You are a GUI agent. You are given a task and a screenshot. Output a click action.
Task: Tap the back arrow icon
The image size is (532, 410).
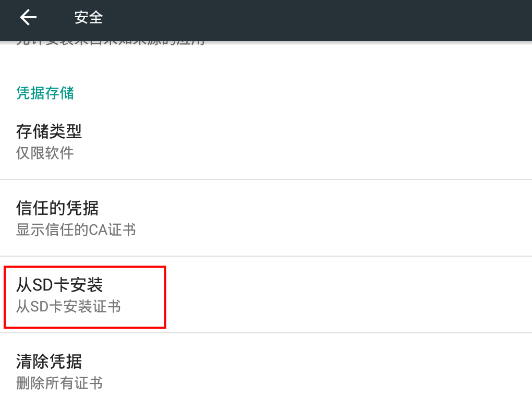point(28,18)
